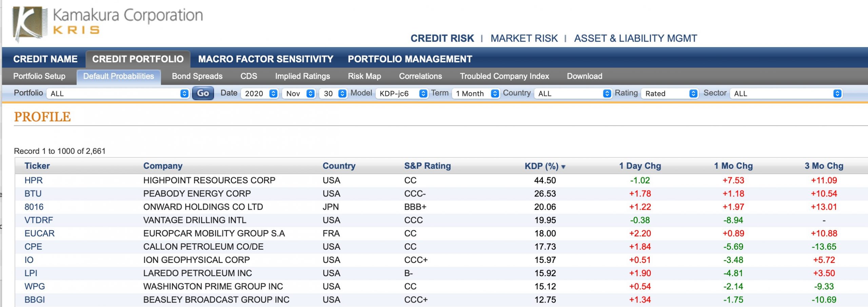This screenshot has width=868, height=307.
Task: Open the Rating Rated dropdown
Action: click(670, 94)
